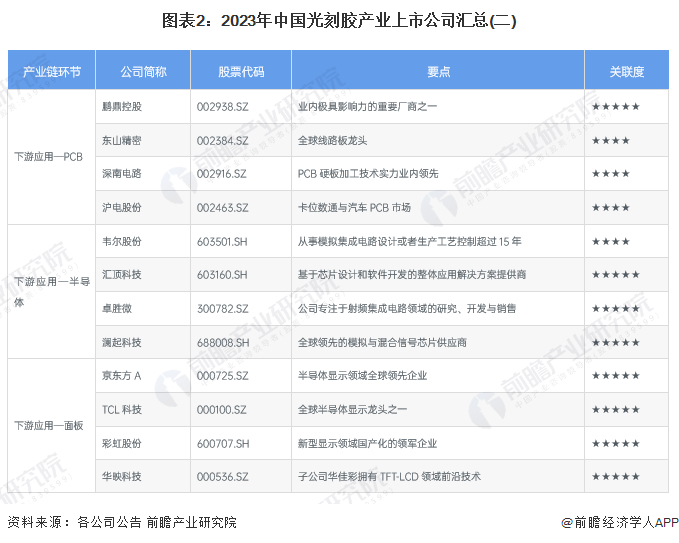Click stock code '002384.SZ'
Image resolution: width=679 pixels, height=543 pixels.
click(x=223, y=140)
